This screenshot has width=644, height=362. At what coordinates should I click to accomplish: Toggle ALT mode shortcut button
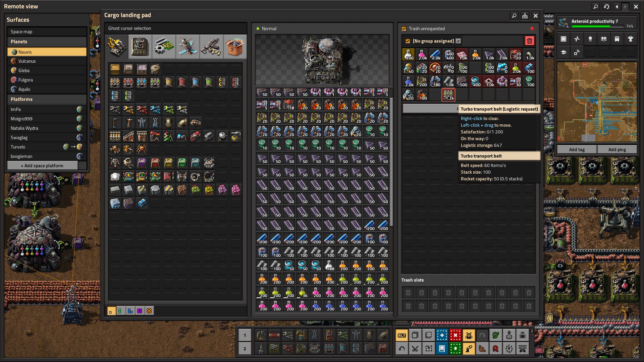point(402,335)
